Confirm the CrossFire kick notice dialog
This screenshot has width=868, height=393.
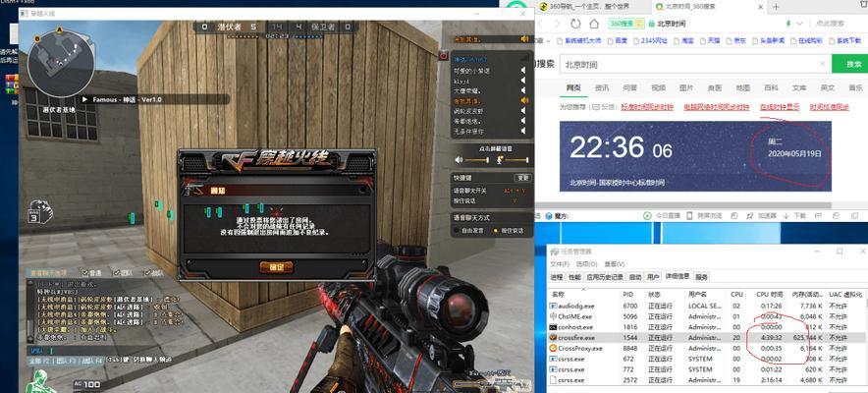pos(276,267)
